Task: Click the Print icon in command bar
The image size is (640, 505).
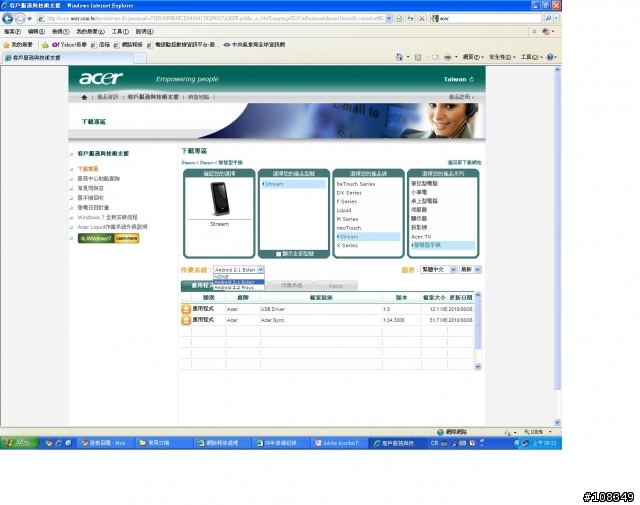Action: (448, 57)
